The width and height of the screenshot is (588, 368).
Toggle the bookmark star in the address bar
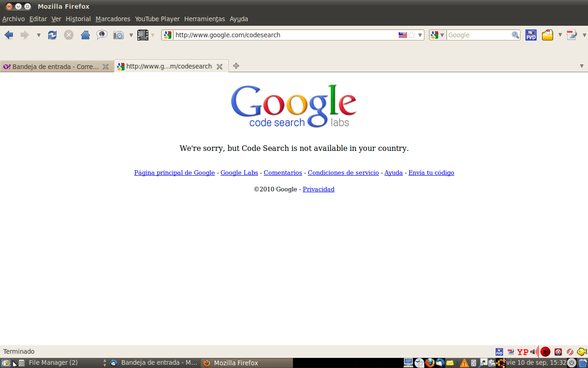(x=412, y=35)
